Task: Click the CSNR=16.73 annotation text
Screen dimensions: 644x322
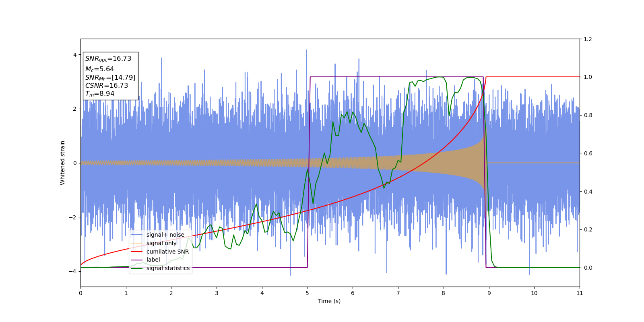Action: click(106, 86)
